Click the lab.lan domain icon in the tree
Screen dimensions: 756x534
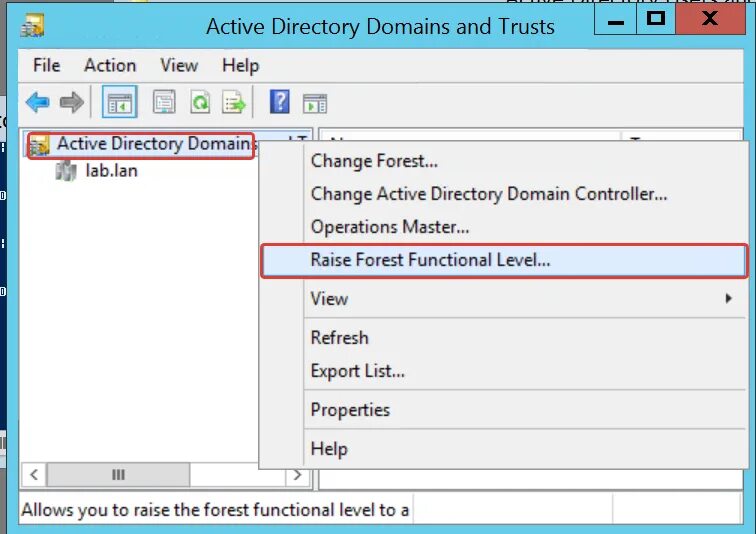(x=66, y=171)
